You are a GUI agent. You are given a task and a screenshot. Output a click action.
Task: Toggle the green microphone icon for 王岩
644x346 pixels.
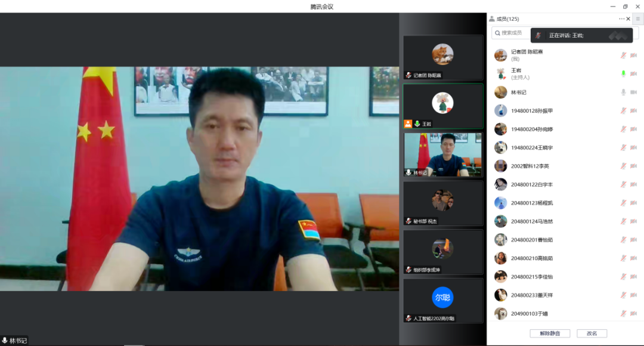tap(623, 74)
